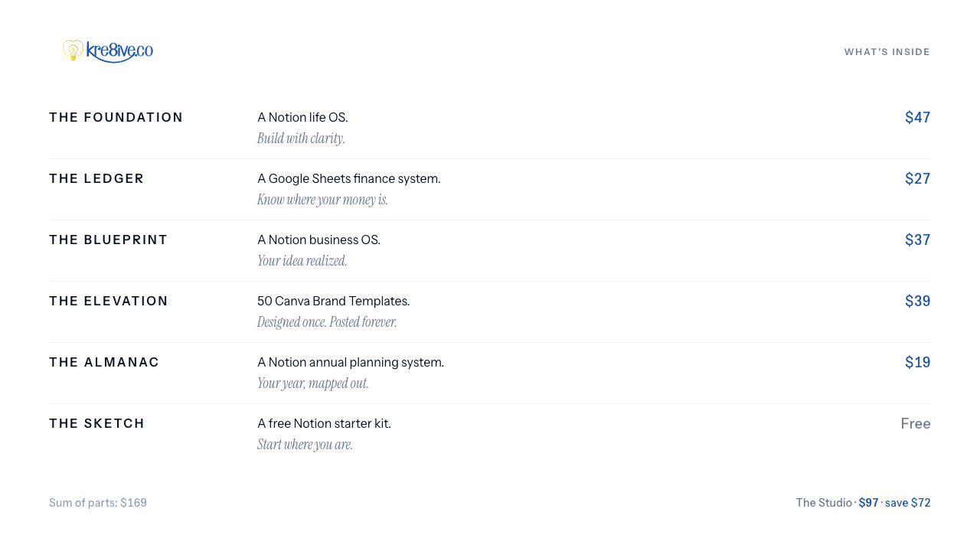Click the $47 price for The Foundation

(918, 117)
